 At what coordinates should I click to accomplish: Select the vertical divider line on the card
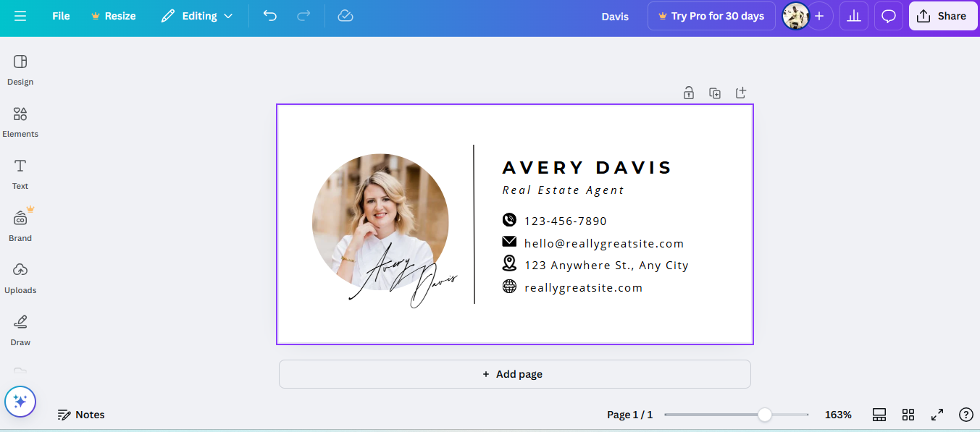tap(474, 224)
